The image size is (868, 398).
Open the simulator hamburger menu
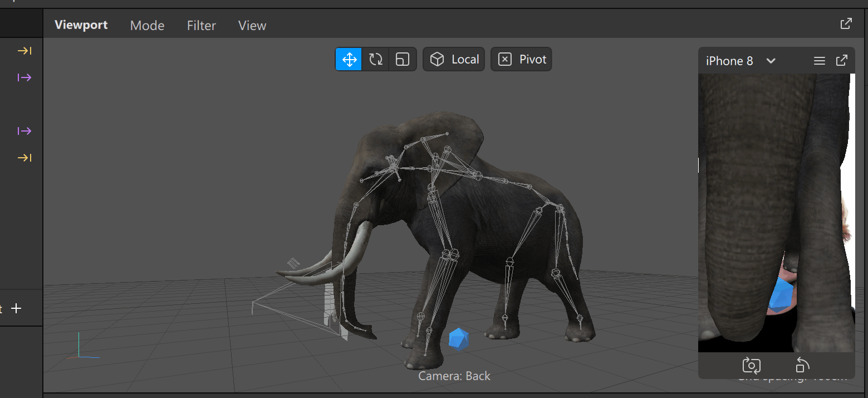click(819, 61)
